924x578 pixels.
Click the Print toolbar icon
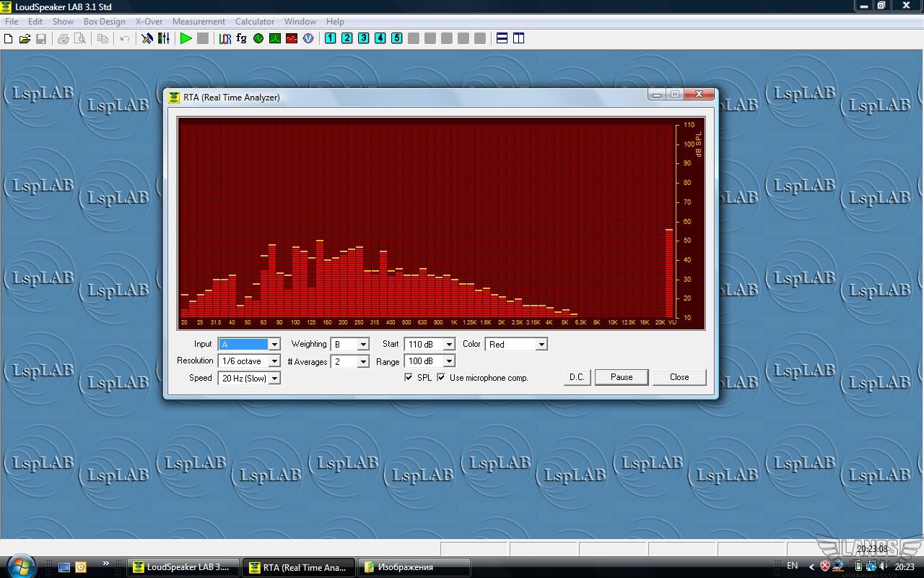(64, 38)
